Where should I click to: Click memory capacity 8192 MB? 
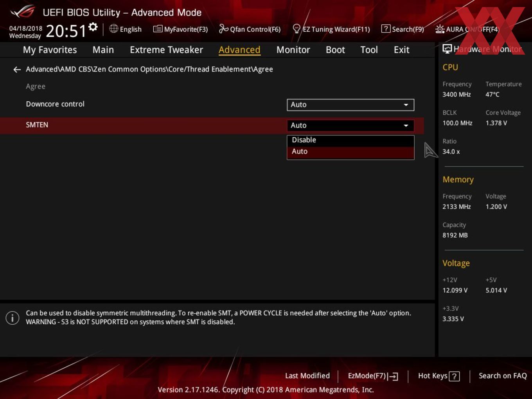[x=455, y=235]
